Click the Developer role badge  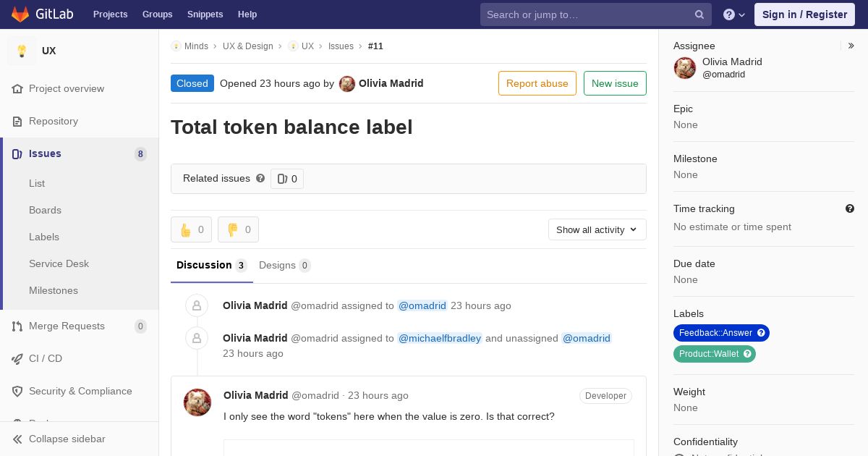605,396
